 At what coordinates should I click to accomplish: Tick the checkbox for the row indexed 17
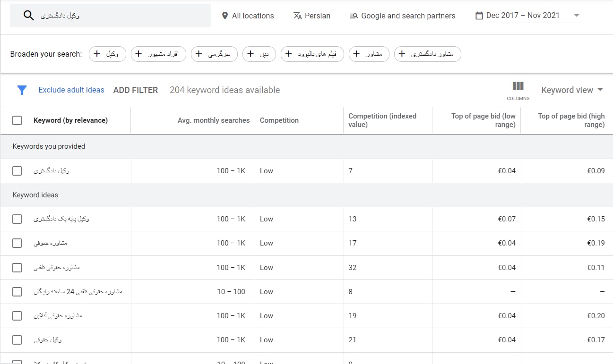(x=17, y=243)
